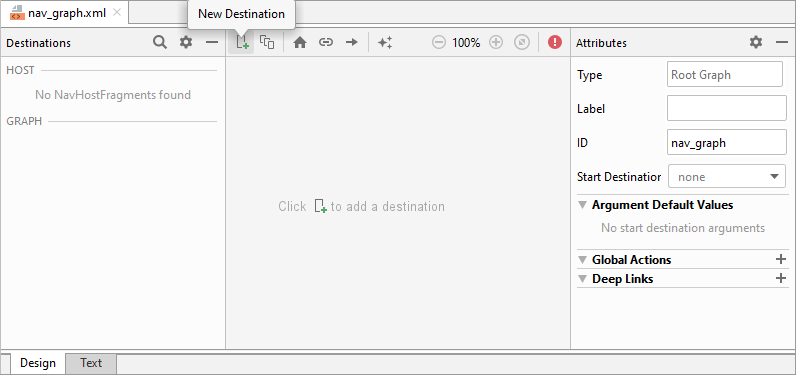Click the add action arrow icon
Screen dimensions: 796x375
click(351, 43)
